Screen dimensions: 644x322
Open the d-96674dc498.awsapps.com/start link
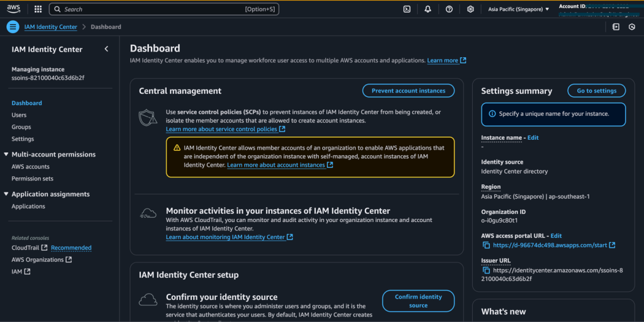point(550,245)
